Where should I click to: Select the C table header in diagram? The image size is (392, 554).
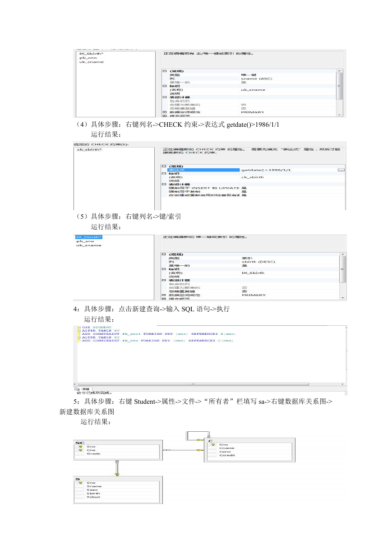[x=250, y=441]
